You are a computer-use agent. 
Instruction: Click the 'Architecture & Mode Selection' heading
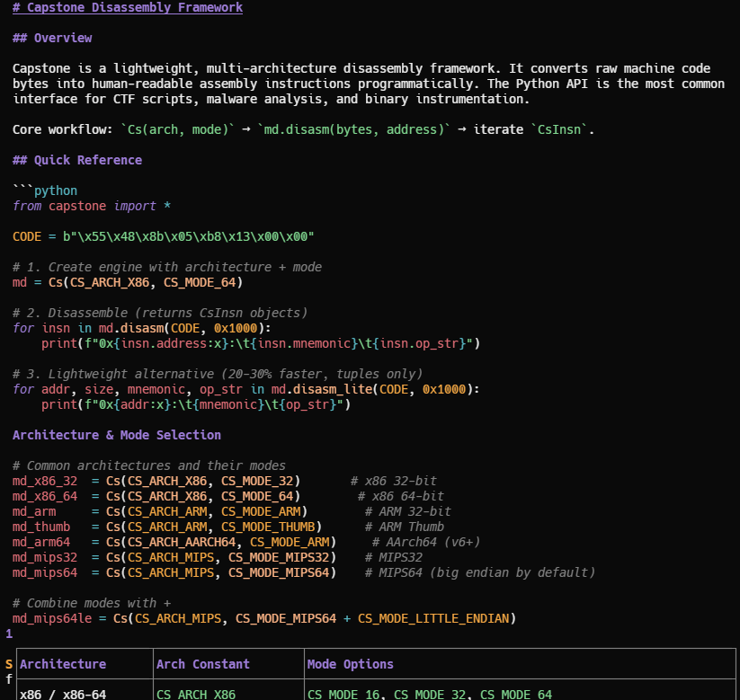117,436
